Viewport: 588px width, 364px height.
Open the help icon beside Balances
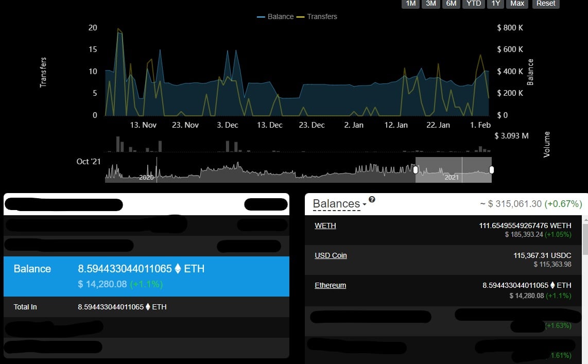pyautogui.click(x=372, y=199)
